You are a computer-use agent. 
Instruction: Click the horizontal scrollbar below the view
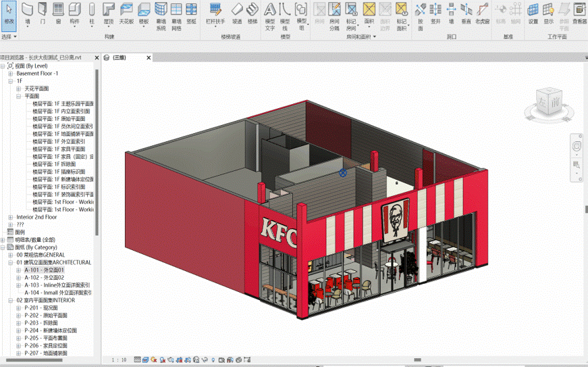(419, 360)
